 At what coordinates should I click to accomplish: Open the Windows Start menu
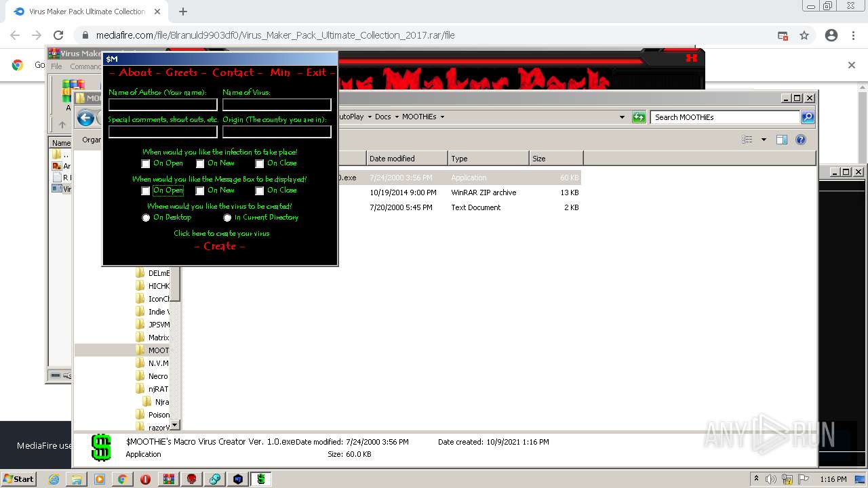coord(19,479)
